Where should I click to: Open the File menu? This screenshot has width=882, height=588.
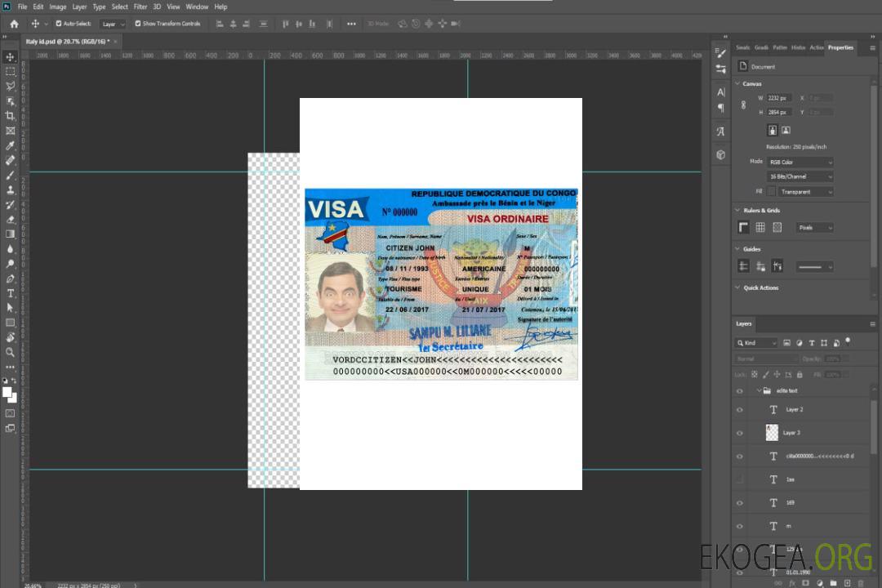(x=23, y=7)
